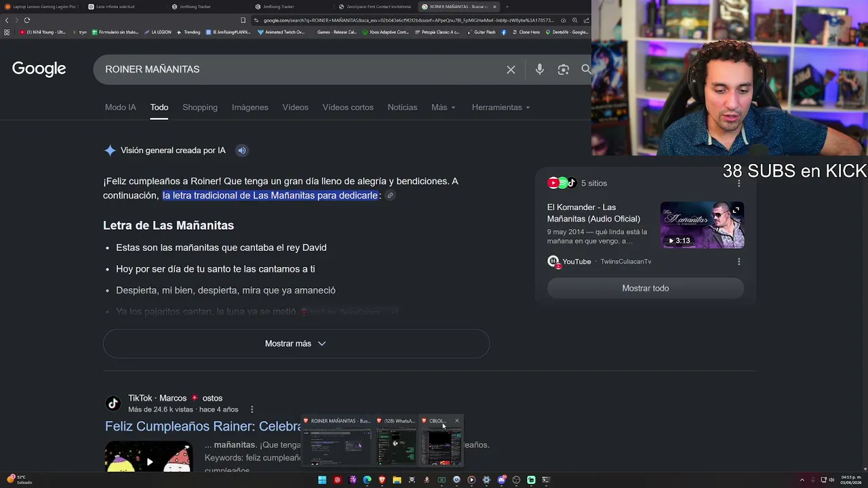Listen to the AI overview with speaker icon
Viewport: 868px width, 488px height.
241,150
